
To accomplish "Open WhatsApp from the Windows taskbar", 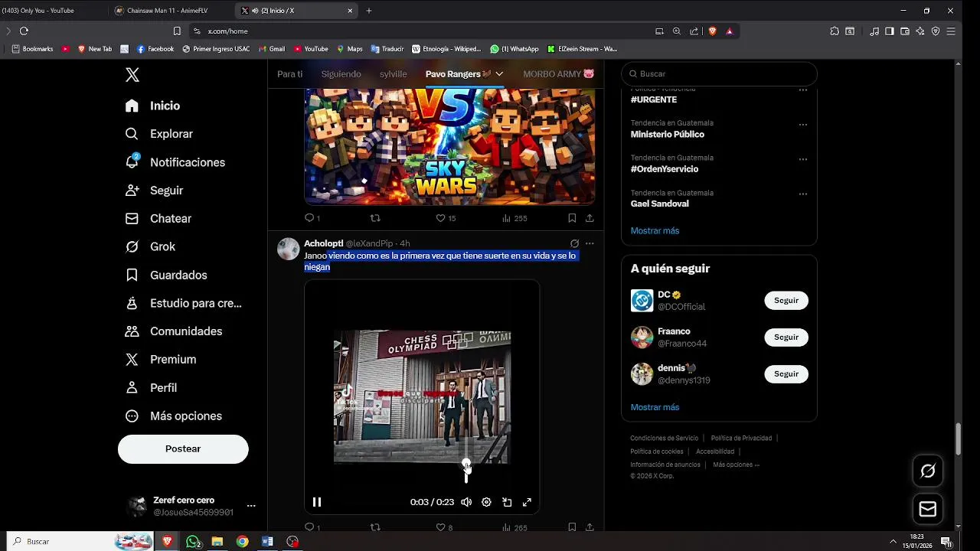I will [x=194, y=542].
